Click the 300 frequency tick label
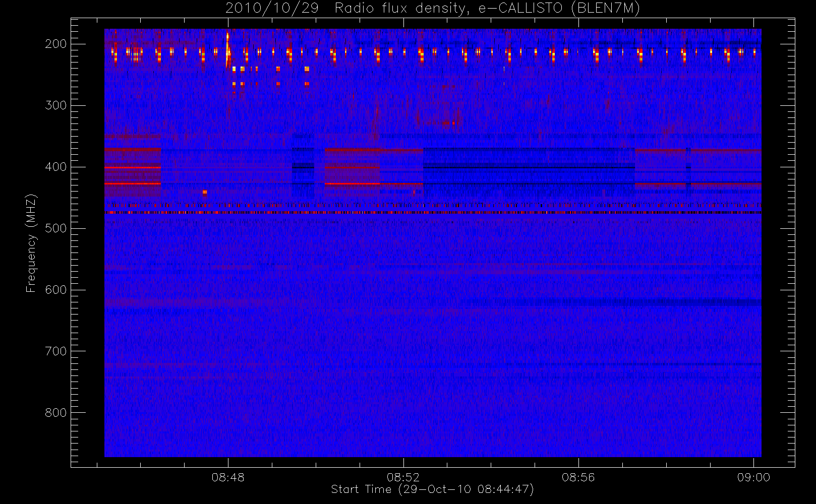The height and width of the screenshot is (504, 816). pyautogui.click(x=56, y=105)
